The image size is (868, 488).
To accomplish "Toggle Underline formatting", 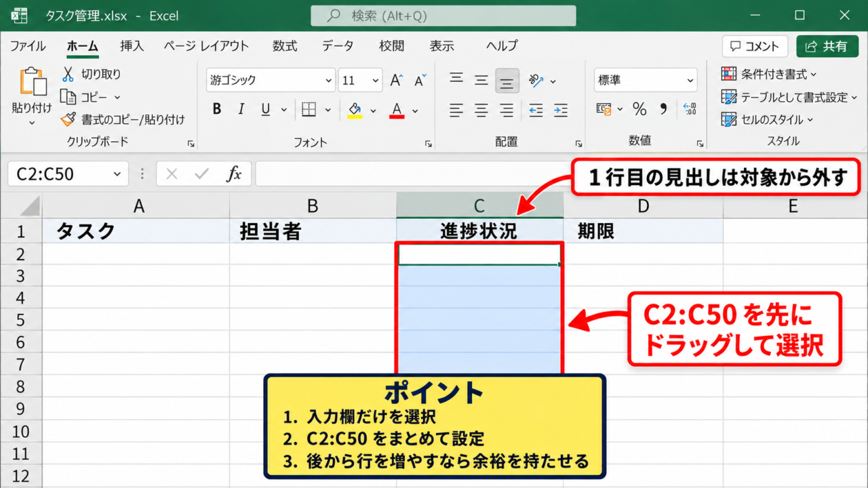I will click(265, 109).
